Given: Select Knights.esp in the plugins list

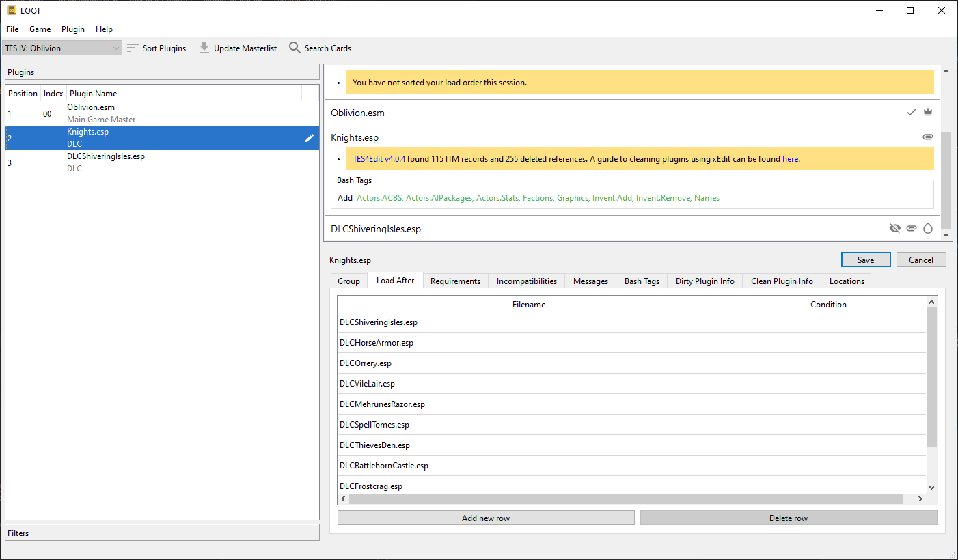Looking at the screenshot, I should (162, 138).
